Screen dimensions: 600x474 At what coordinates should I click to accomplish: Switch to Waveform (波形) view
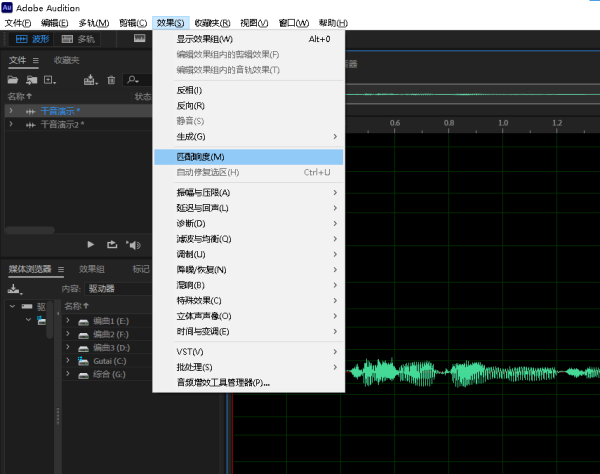[x=31, y=40]
